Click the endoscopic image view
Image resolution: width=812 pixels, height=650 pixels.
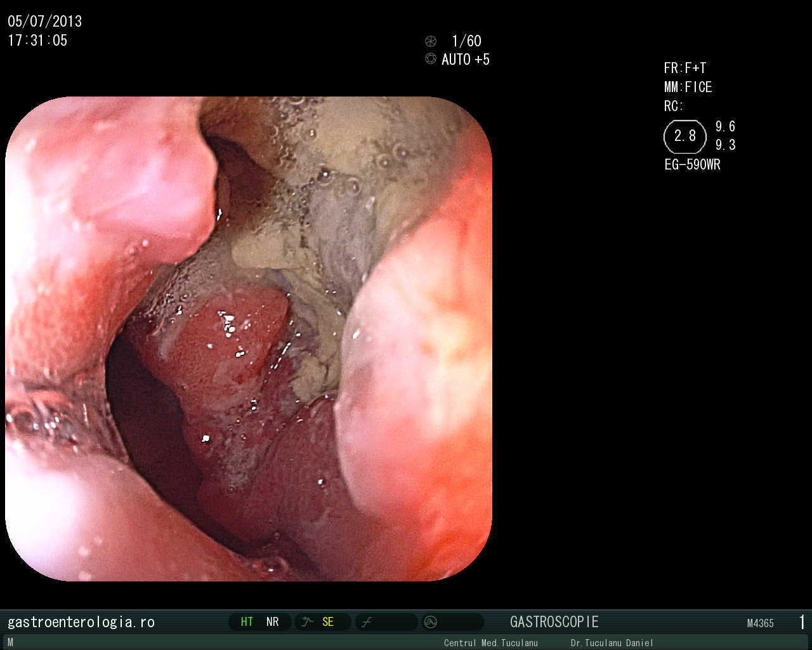[249, 339]
